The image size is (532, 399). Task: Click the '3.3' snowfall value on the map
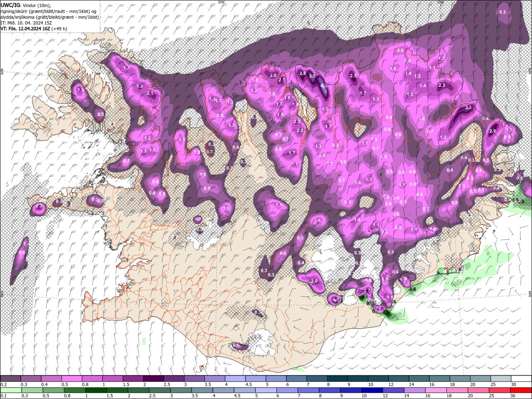[x=468, y=107]
